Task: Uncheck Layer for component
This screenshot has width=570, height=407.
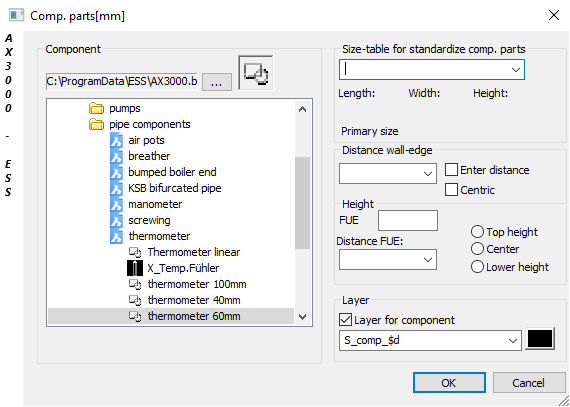Action: pos(345,320)
